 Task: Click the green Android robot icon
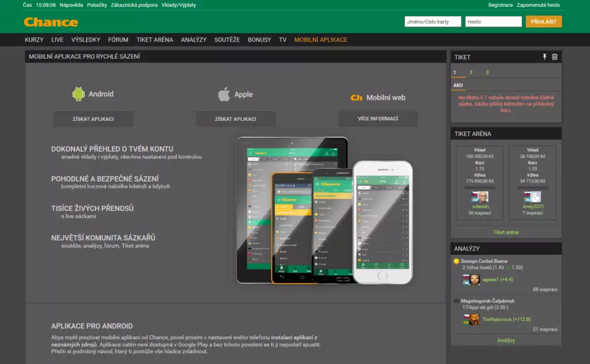(78, 94)
